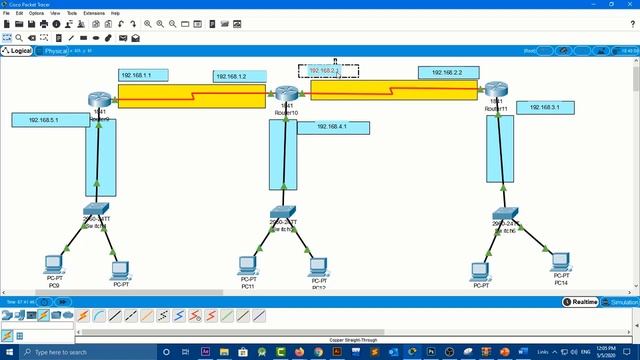
Task: Open network information icon
Action: point(56,24)
